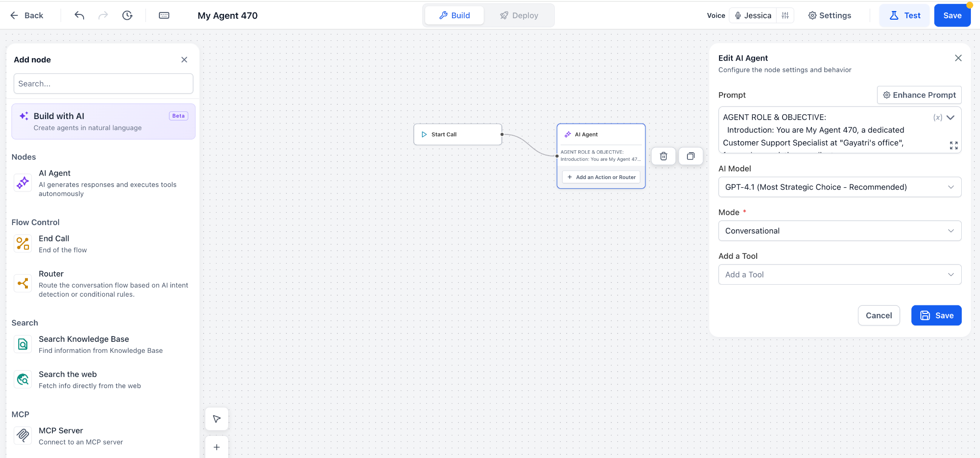This screenshot has width=980, height=458.
Task: Switch to the Deploy tab
Action: (519, 15)
